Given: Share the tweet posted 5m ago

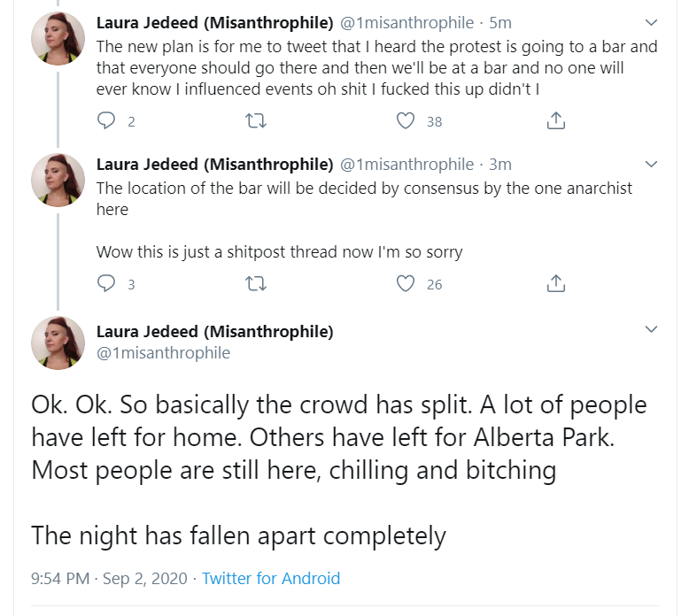Looking at the screenshot, I should point(556,120).
